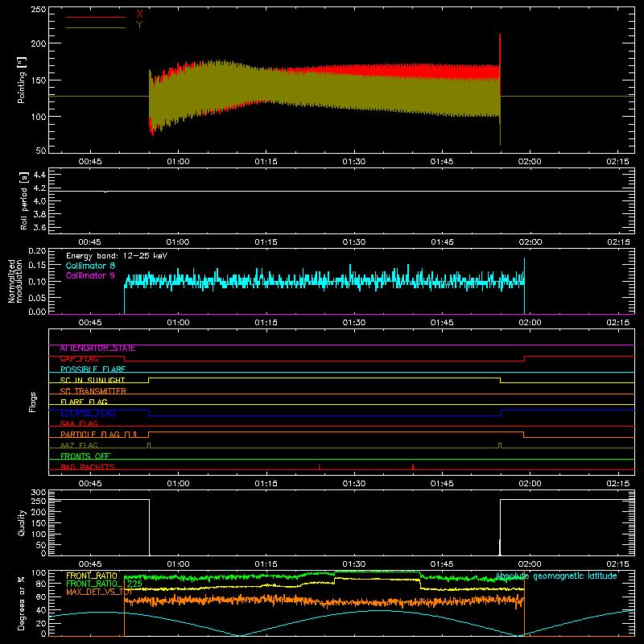Image resolution: width=644 pixels, height=644 pixels.
Task: Click the olive Y legend letter
Action: 139,25
